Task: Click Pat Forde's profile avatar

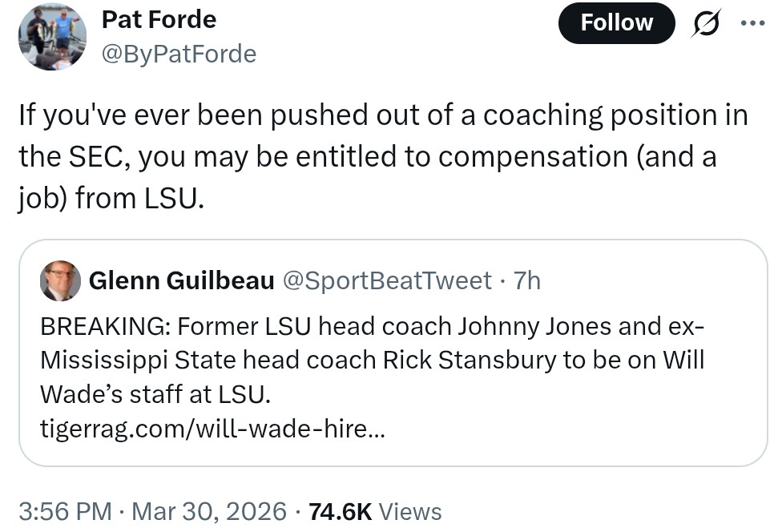Action: (x=52, y=36)
